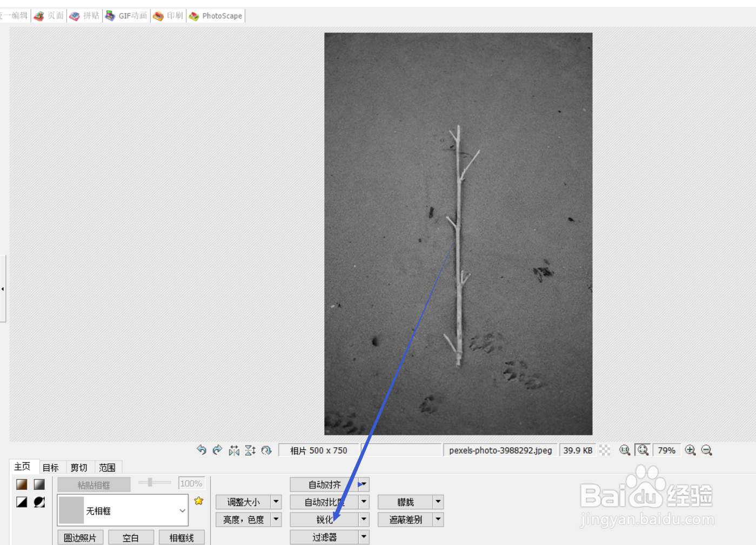The image size is (756, 545).
Task: Expand the 朦胧 dropdown arrow
Action: [438, 502]
